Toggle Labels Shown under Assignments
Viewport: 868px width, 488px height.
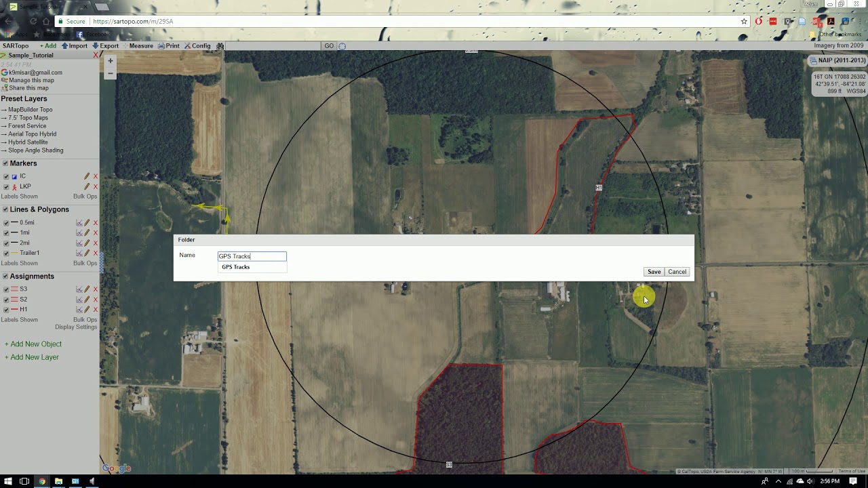19,320
